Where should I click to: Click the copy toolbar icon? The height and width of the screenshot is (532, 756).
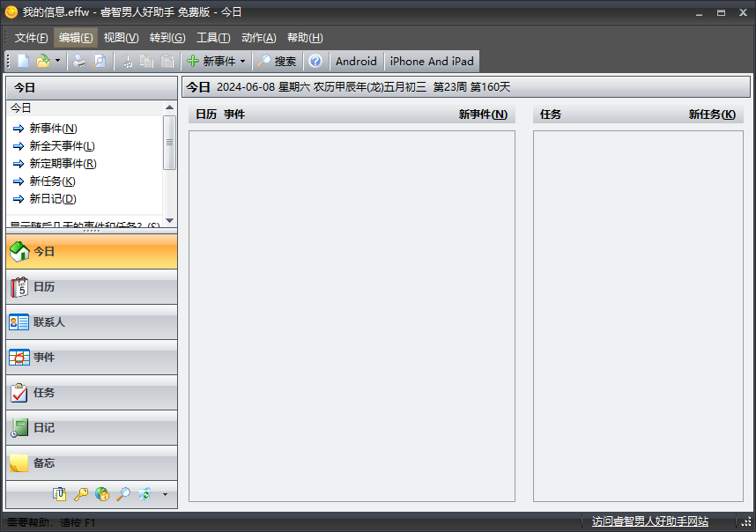click(x=146, y=61)
